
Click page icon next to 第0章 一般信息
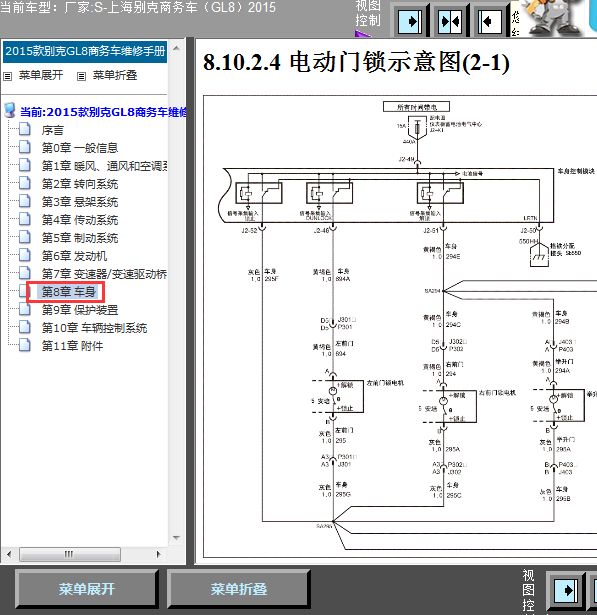25,147
